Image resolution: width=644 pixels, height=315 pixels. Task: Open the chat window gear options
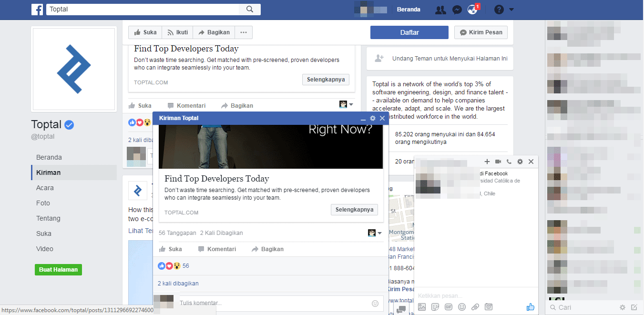click(520, 162)
